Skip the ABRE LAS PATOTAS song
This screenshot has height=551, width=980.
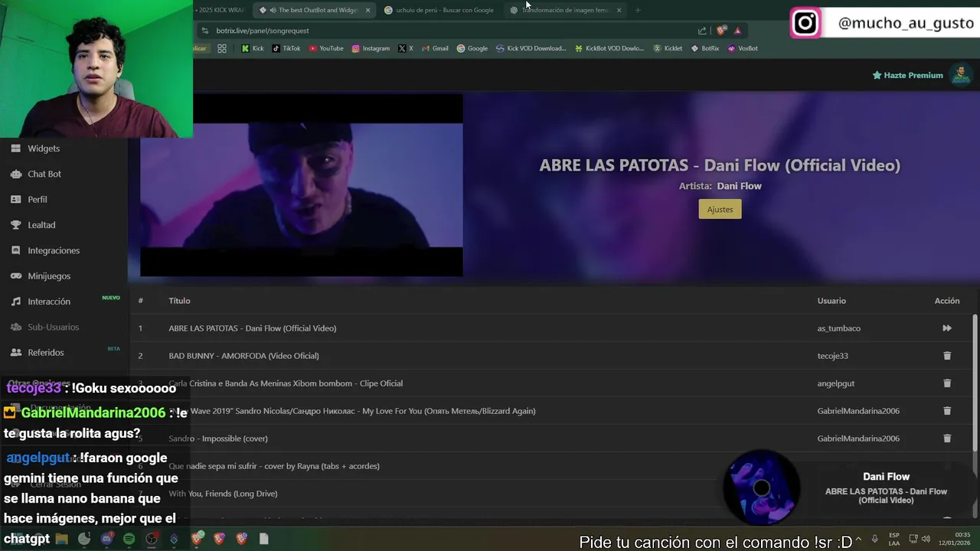[x=947, y=328]
